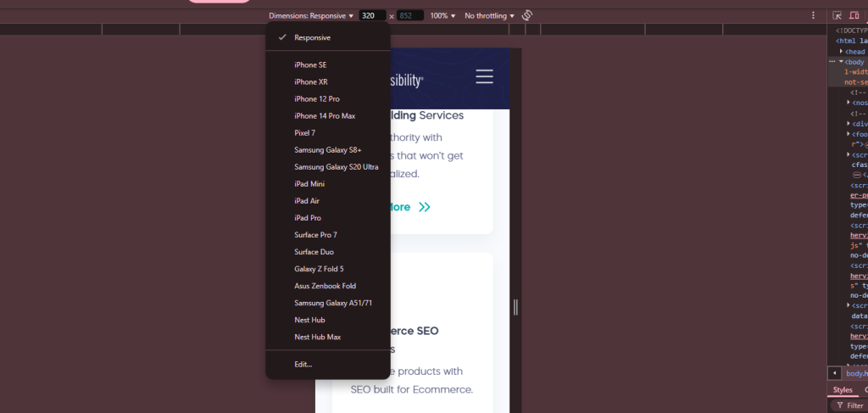Open the No throttling dropdown

point(489,15)
